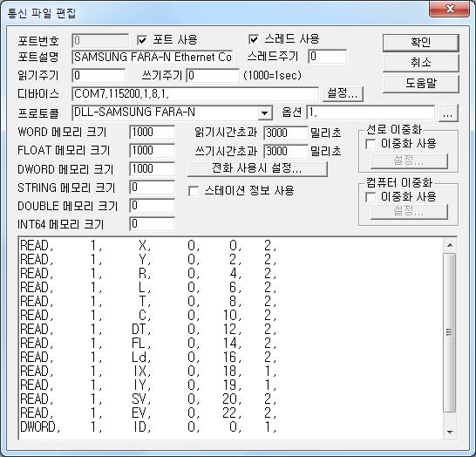The image size is (476, 457).
Task: Toggle the 포트 사용 checkbox
Action: (142, 40)
